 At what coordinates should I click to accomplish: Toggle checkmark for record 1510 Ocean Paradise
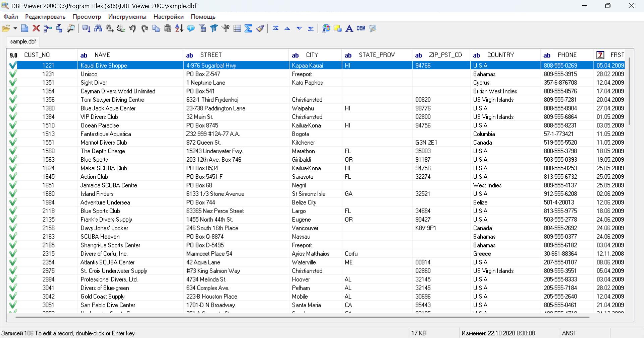[13, 125]
